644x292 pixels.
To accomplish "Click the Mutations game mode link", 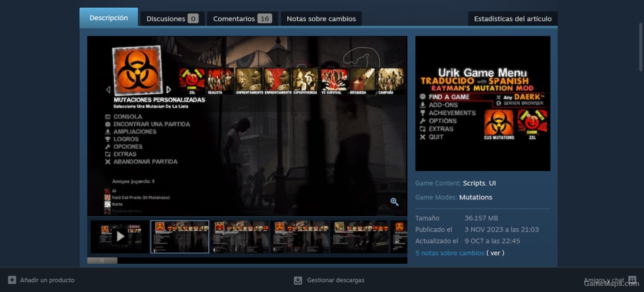I will [x=476, y=197].
